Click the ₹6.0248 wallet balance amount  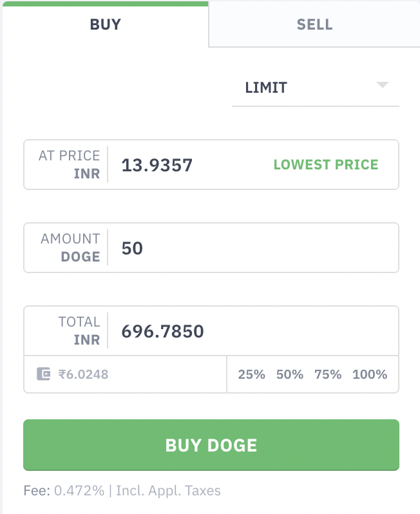[x=83, y=374]
